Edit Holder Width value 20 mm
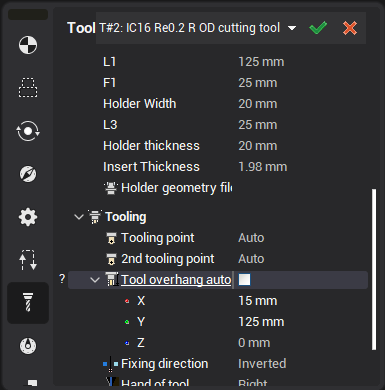The image size is (385, 390). click(x=258, y=104)
